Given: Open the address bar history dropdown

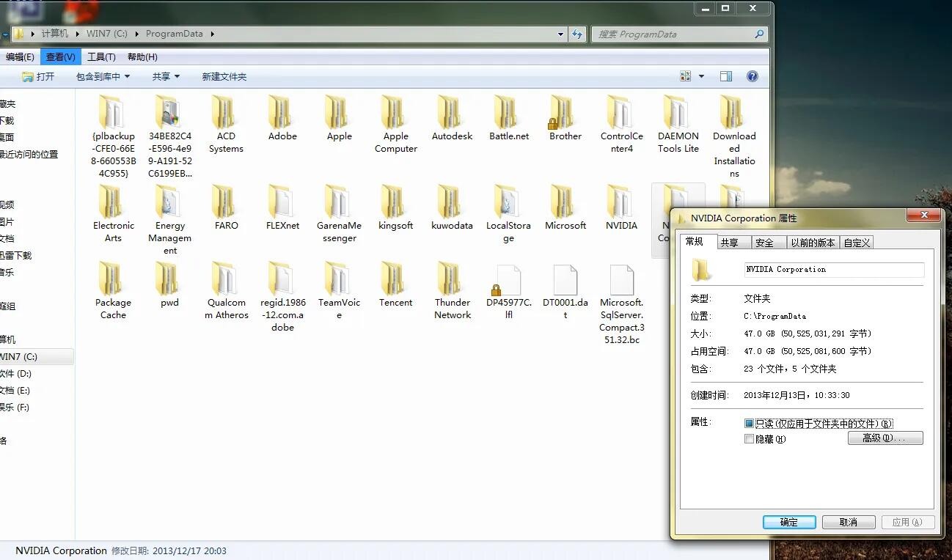Looking at the screenshot, I should [560, 34].
